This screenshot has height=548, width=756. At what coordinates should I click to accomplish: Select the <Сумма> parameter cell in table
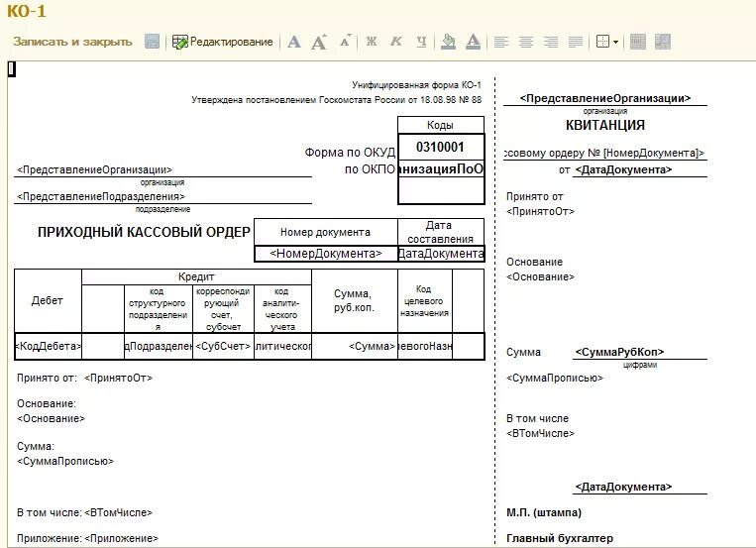coord(355,347)
